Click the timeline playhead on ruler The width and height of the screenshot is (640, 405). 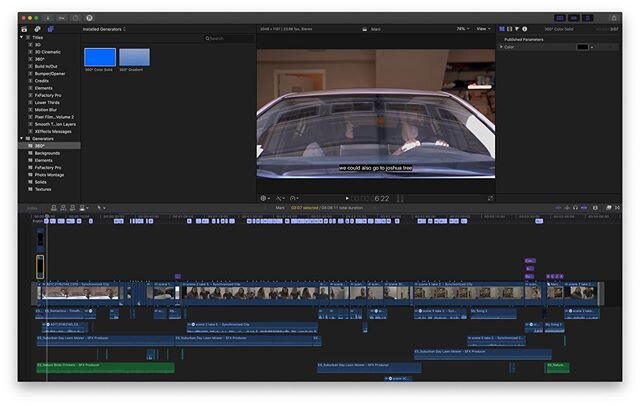(47, 216)
